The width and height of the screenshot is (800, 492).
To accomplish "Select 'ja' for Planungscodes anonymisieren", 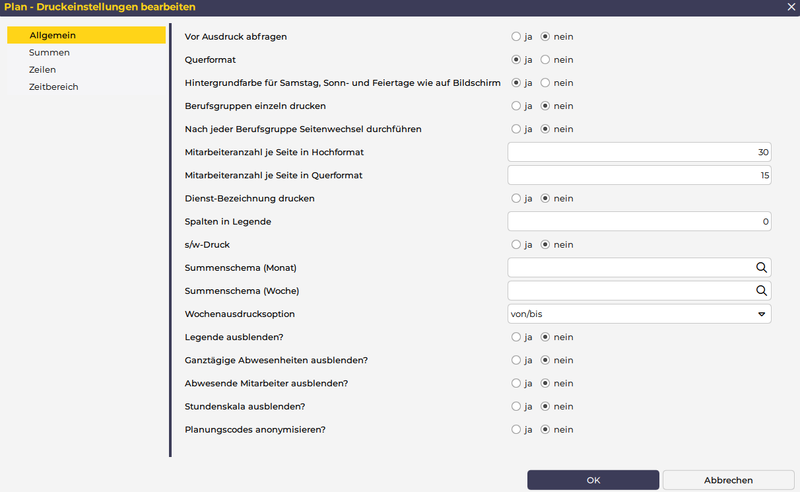I will (x=517, y=429).
